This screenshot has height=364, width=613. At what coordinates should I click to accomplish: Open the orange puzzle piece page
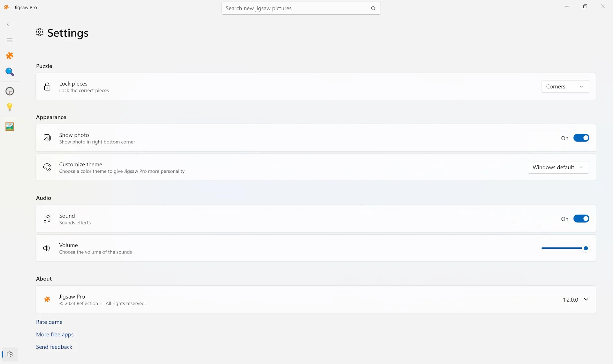pos(10,56)
